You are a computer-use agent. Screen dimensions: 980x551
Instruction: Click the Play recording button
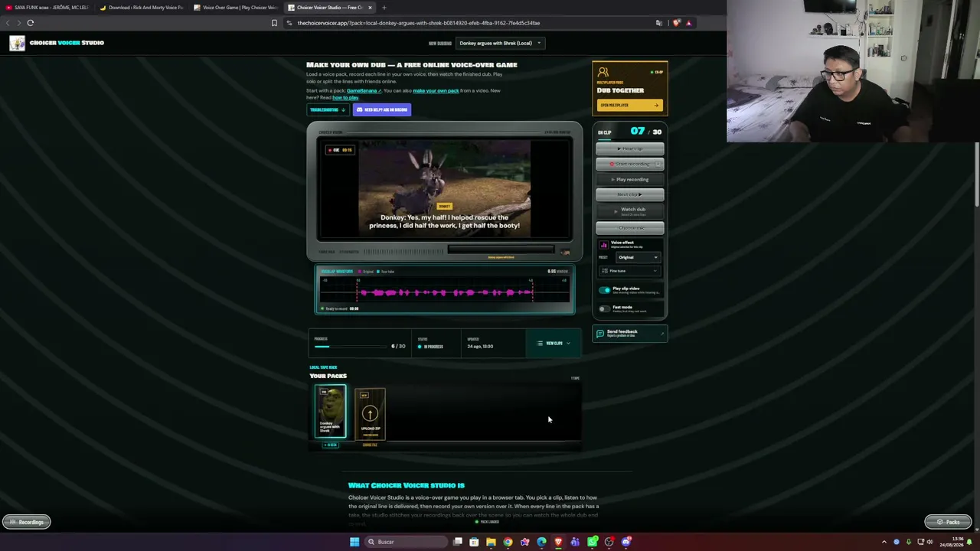pyautogui.click(x=630, y=179)
